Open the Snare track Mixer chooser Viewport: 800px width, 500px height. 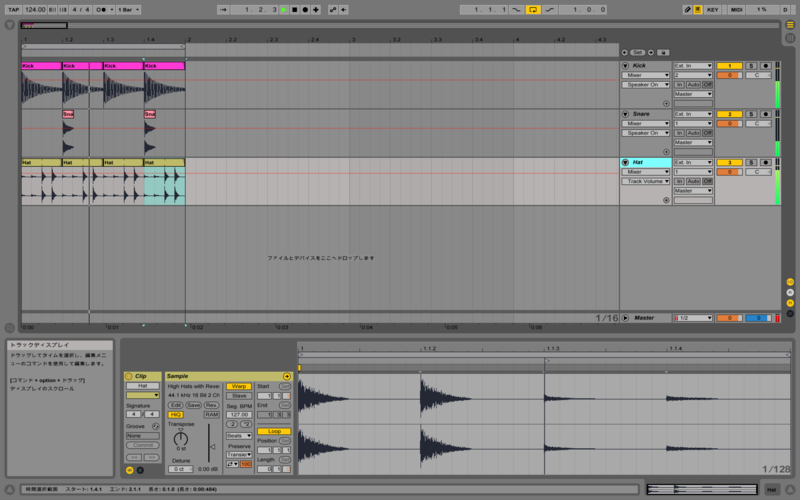(x=645, y=123)
